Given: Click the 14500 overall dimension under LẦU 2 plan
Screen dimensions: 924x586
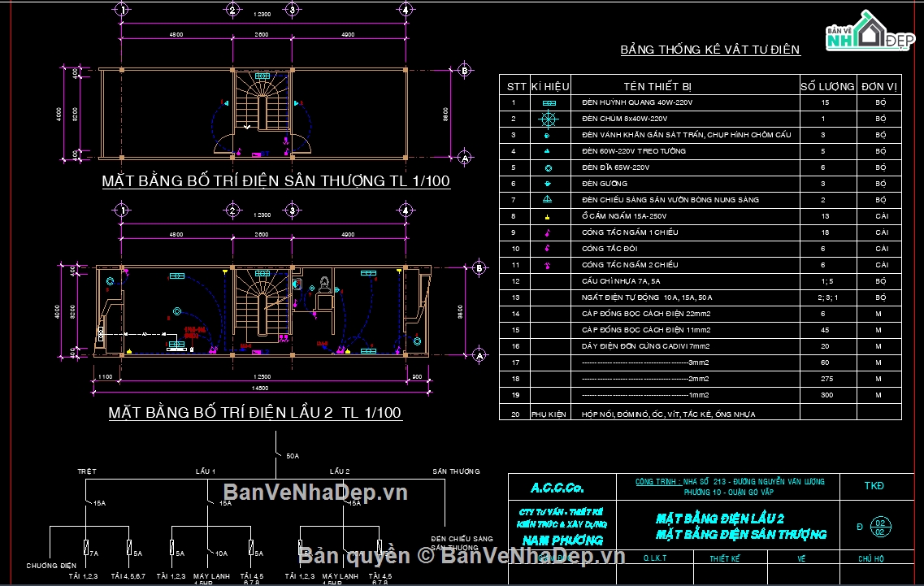Looking at the screenshot, I should tap(260, 388).
